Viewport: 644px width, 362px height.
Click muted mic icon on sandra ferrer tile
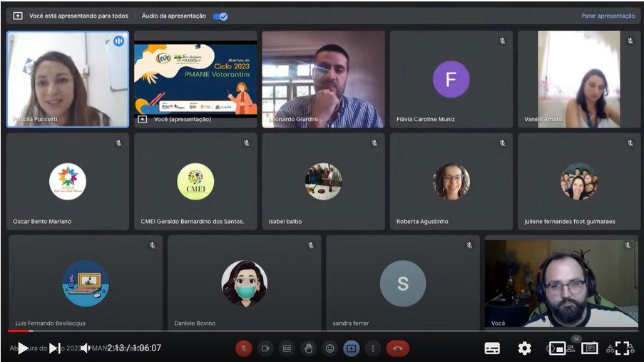(x=469, y=245)
